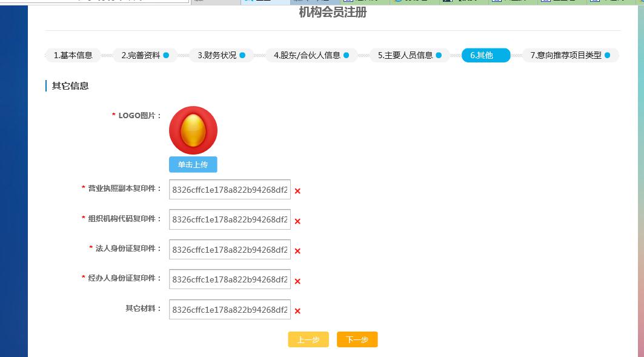
Task: Clear the 法人身份证复印件 file using red X
Action: pyautogui.click(x=297, y=251)
